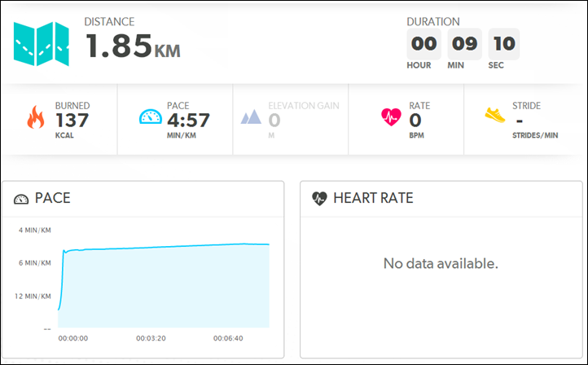Click the duration minutes box showing 09
588x365 pixels.
pos(465,44)
